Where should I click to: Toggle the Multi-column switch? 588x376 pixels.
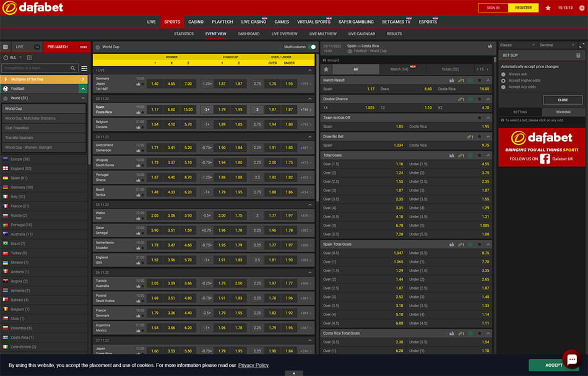311,47
